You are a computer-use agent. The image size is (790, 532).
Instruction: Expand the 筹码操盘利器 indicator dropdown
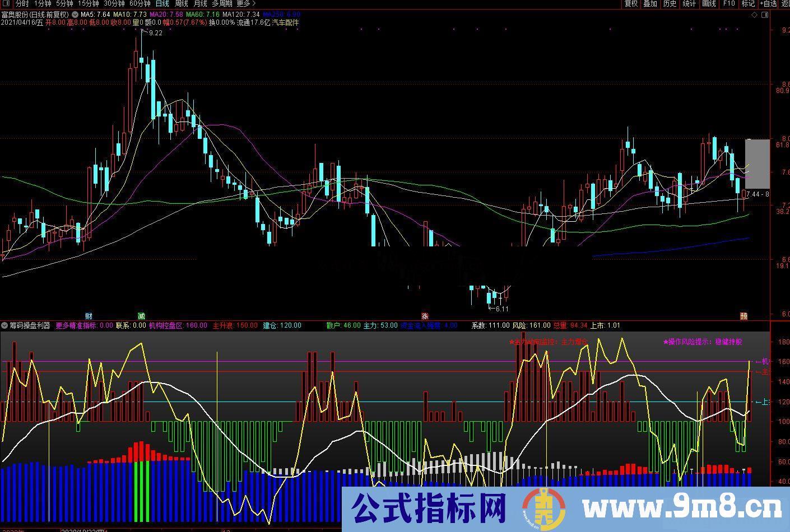click(x=4, y=325)
